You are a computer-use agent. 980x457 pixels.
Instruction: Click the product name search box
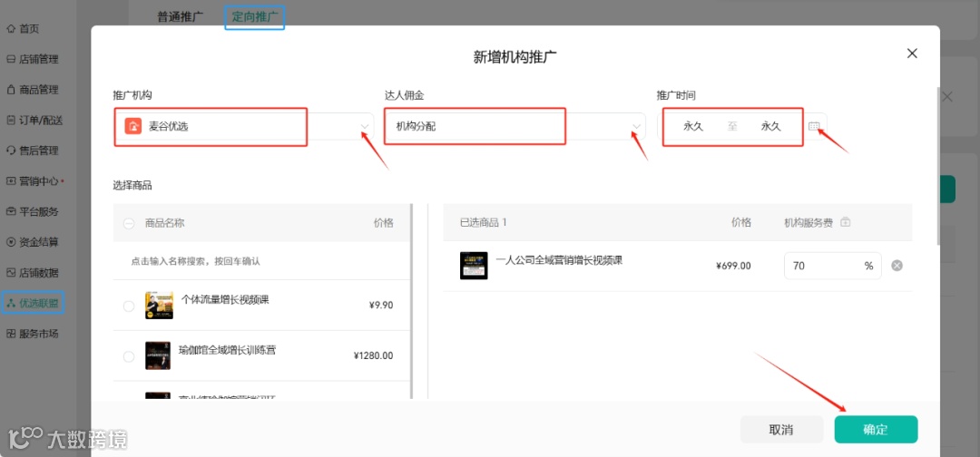point(261,261)
